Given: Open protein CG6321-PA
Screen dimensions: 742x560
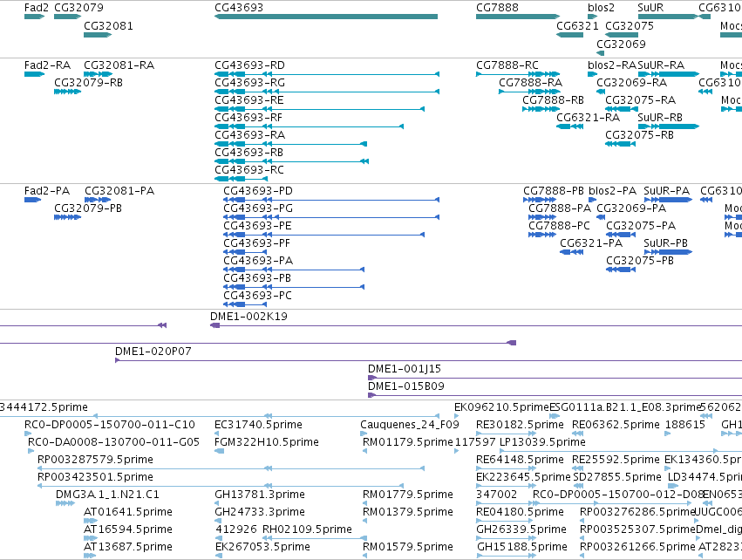Looking at the screenshot, I should point(571,252).
